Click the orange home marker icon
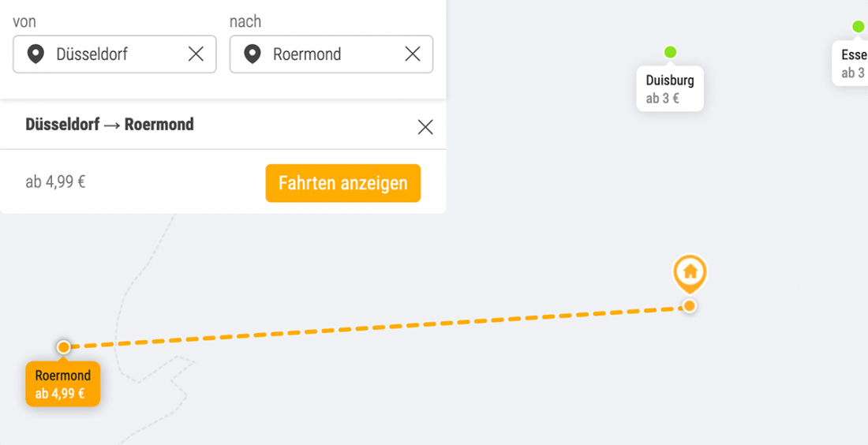Screen dimensions: 868x445 [690, 272]
